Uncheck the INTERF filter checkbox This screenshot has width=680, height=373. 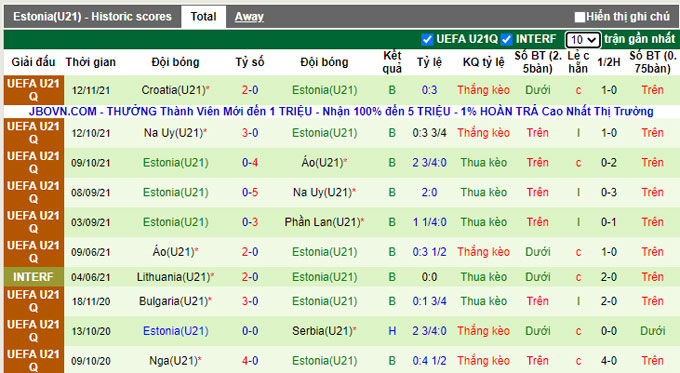click(506, 39)
